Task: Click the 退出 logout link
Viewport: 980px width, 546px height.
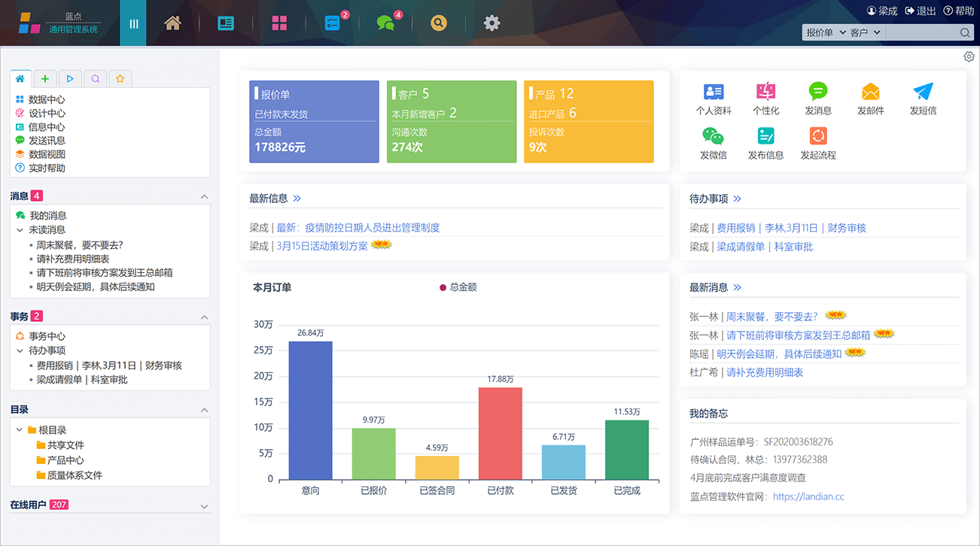Action: [x=921, y=11]
